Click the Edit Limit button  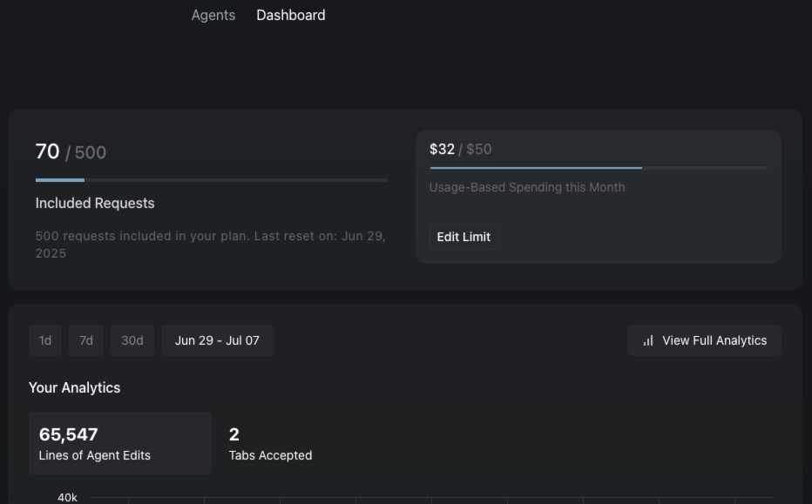pyautogui.click(x=464, y=237)
